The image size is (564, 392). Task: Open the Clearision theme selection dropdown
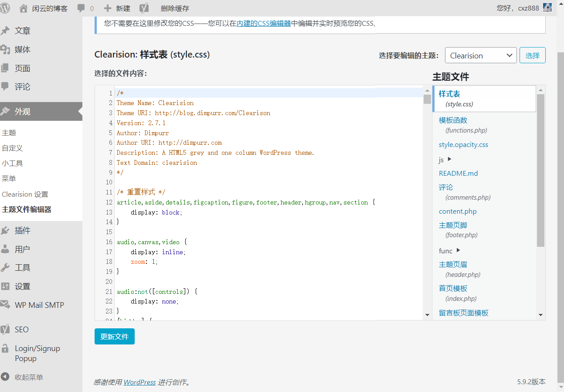pyautogui.click(x=481, y=55)
